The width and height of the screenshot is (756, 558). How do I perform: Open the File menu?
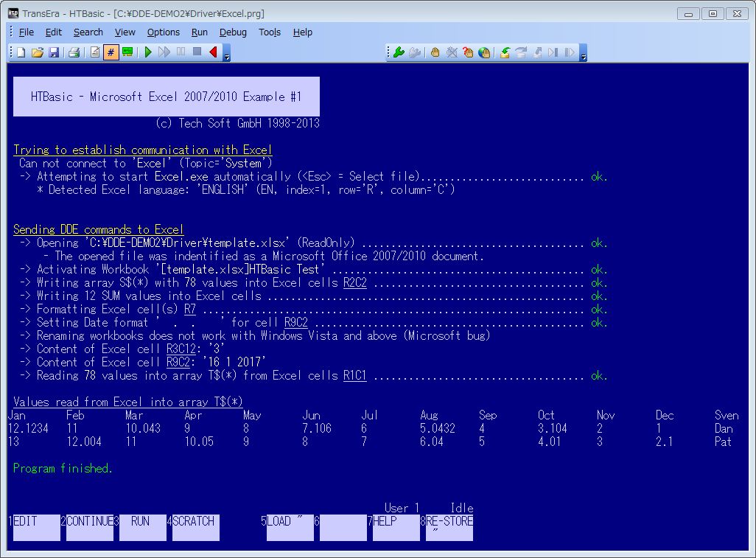click(x=26, y=32)
